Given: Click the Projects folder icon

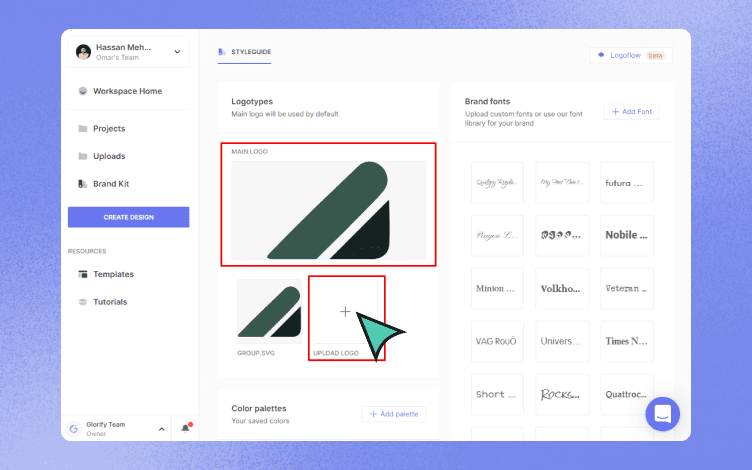Looking at the screenshot, I should (82, 129).
